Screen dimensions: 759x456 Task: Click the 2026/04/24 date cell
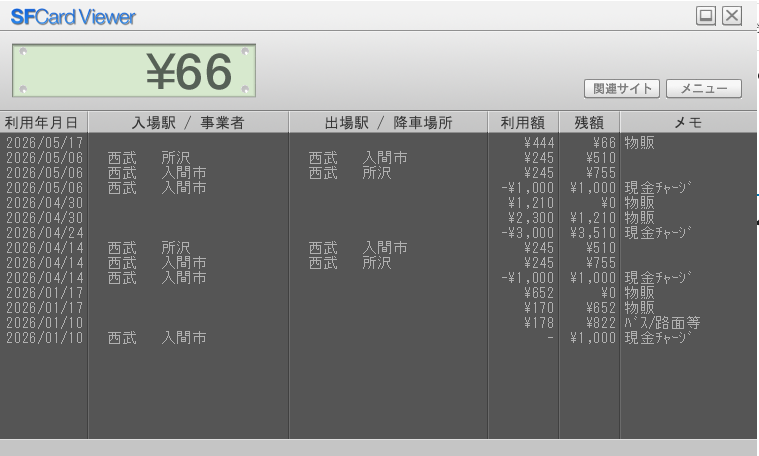(x=45, y=233)
